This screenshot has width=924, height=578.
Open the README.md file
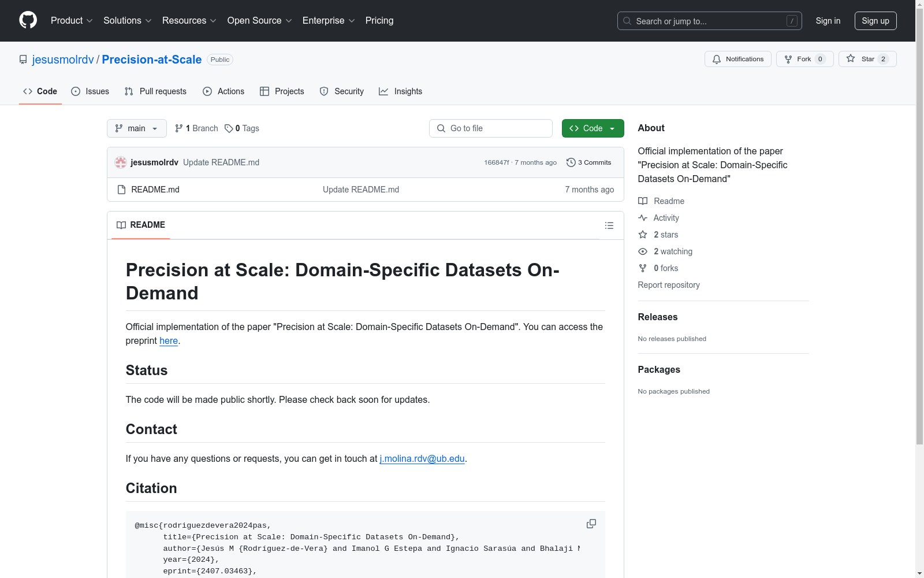[155, 190]
